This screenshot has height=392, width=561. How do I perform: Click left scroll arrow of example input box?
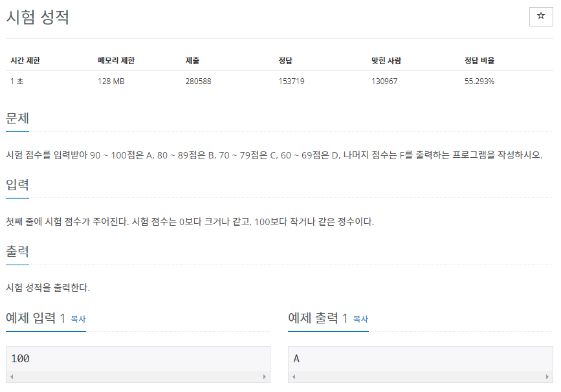tap(12, 376)
